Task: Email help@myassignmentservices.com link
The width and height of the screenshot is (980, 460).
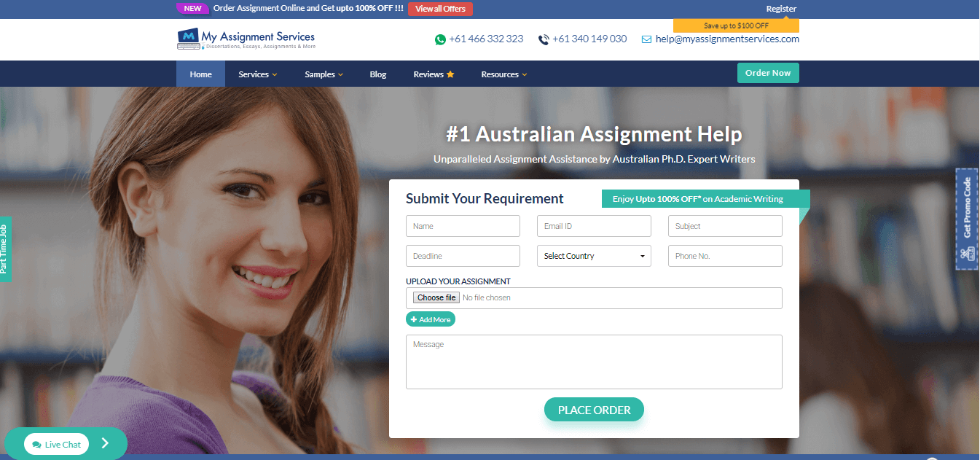Action: (x=727, y=39)
